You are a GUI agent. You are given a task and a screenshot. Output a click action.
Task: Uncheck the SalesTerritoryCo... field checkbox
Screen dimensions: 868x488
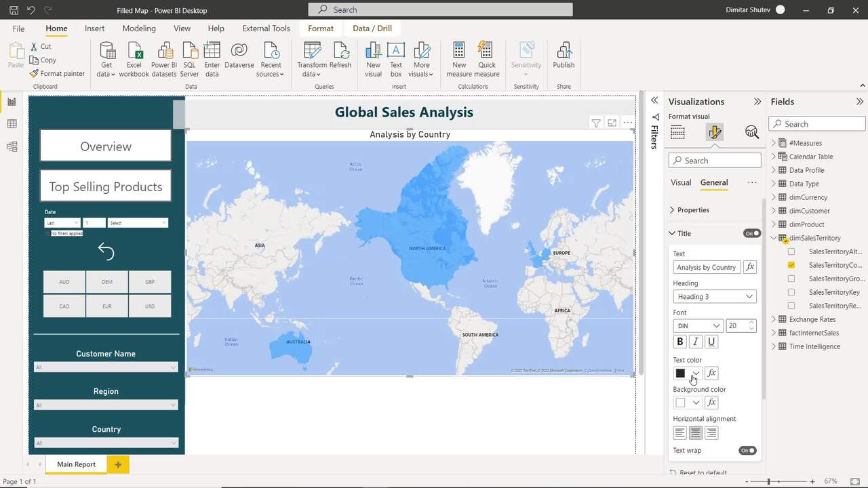tap(791, 265)
